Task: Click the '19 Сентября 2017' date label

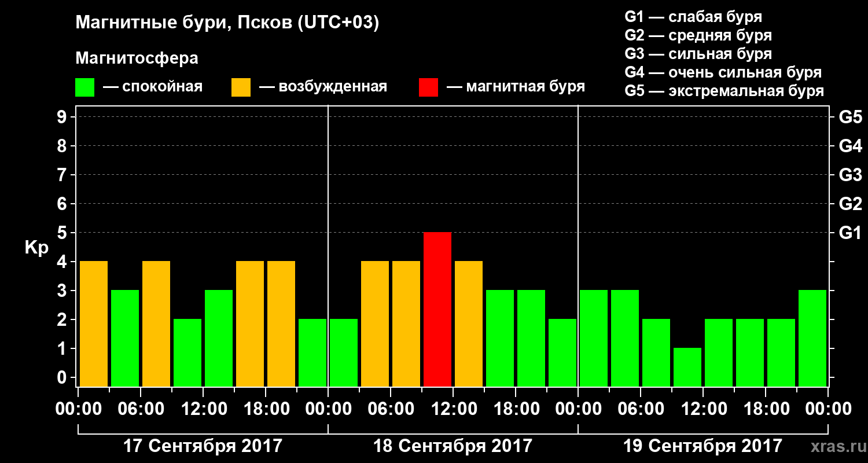Action: [x=703, y=446]
